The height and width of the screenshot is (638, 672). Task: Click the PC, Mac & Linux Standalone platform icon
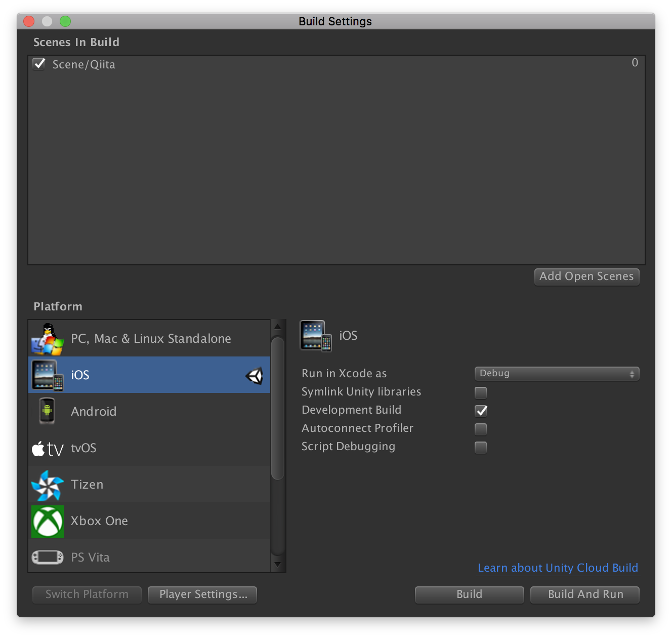tap(48, 339)
